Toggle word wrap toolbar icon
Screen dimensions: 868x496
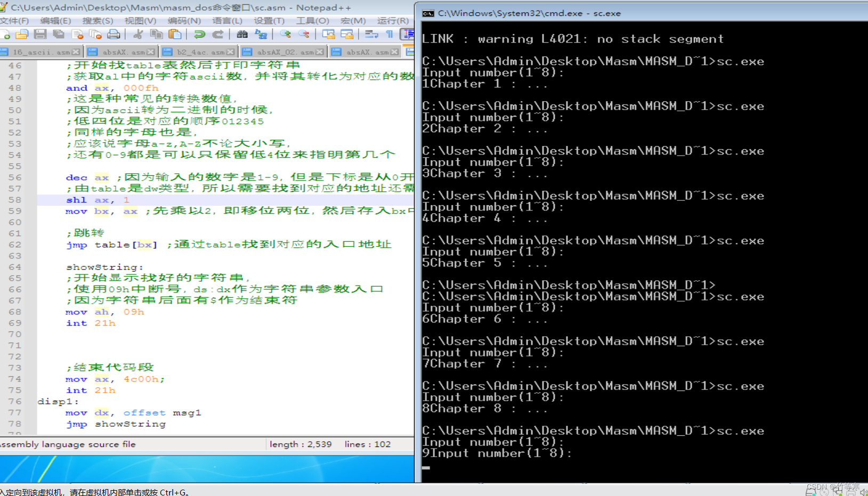(371, 35)
